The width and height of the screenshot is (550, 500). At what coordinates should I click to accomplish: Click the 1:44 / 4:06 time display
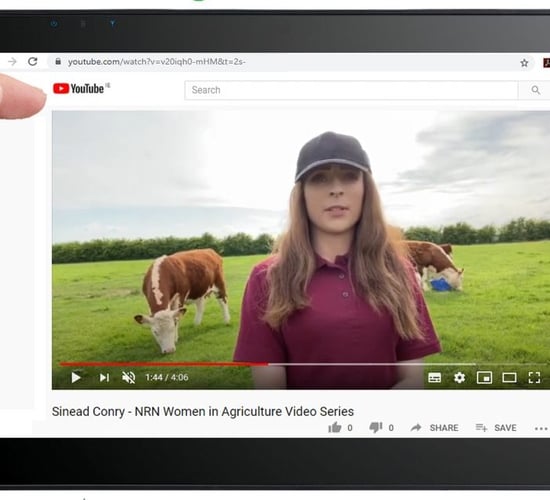click(x=167, y=378)
